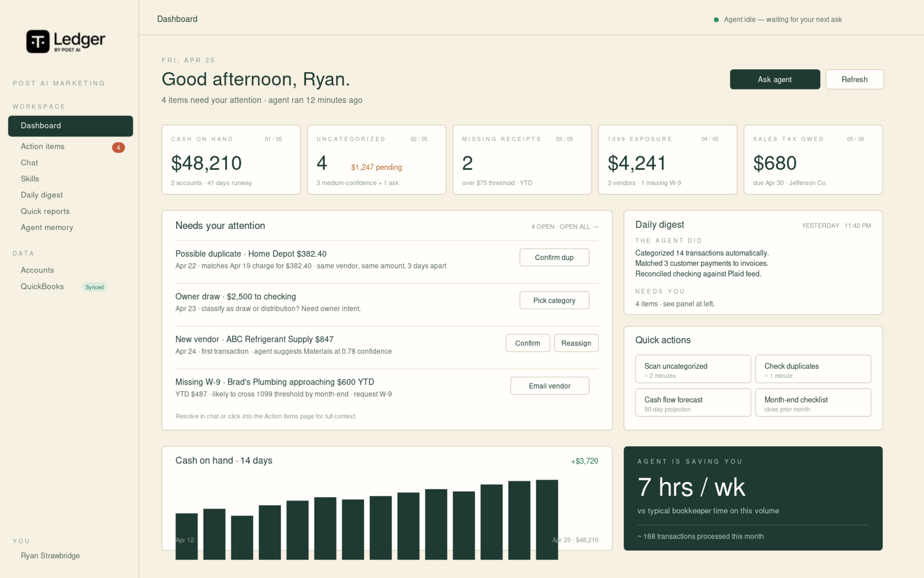Open the Sales tax owed card
Viewport: 924px width, 578px height.
[x=813, y=160]
